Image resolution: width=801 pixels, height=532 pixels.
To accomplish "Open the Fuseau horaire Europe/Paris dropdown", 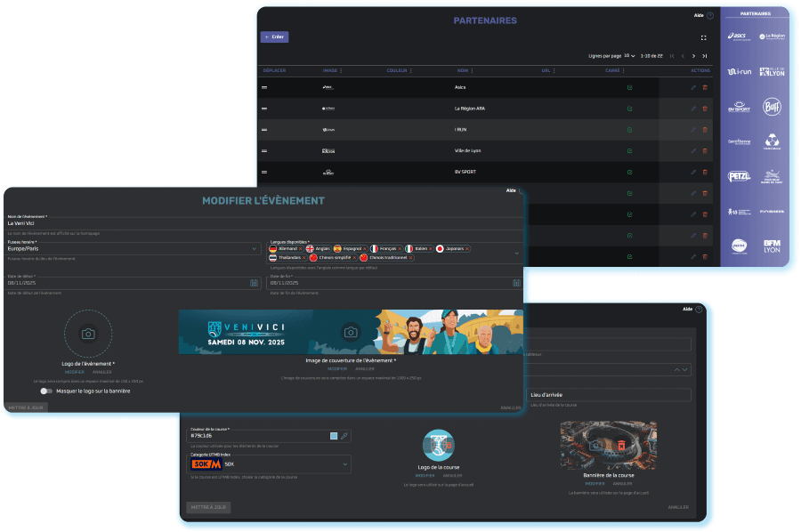I will click(254, 249).
